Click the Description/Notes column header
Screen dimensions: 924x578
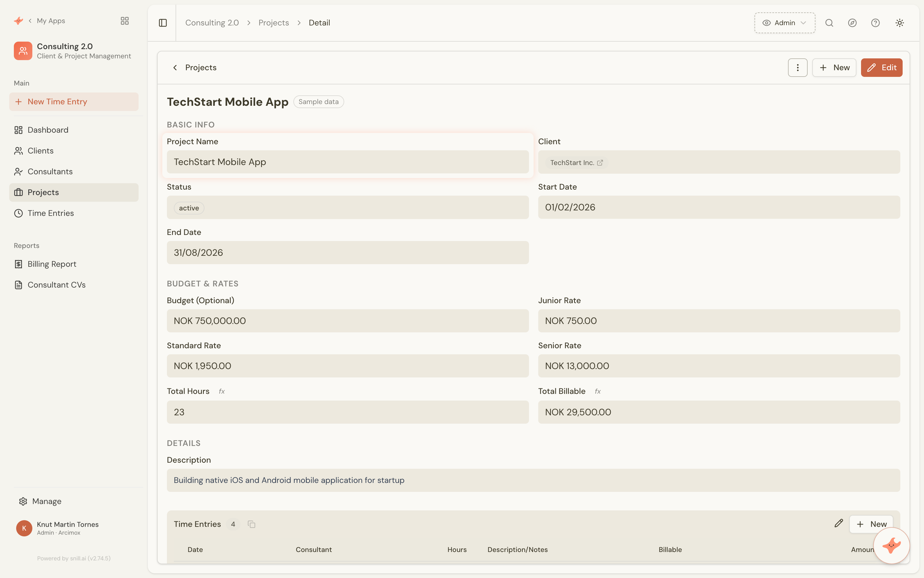[x=517, y=549]
